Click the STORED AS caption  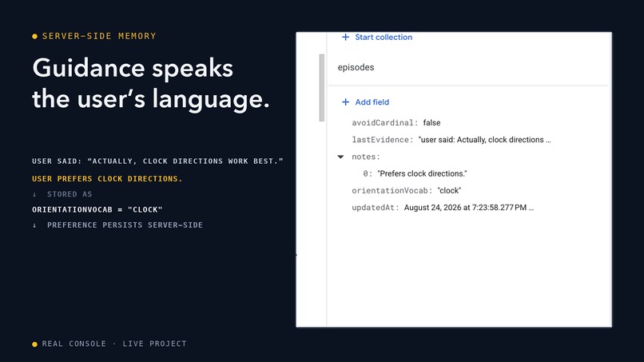(x=69, y=194)
